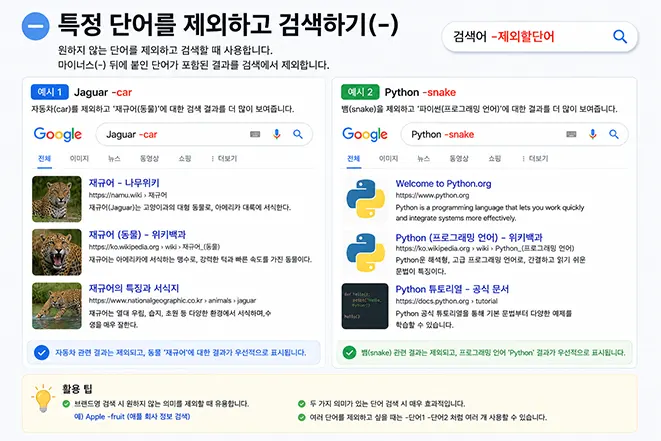This screenshot has width=661, height=441.
Task: Open the Python 튜토리얼 - 공식 문서 link
Action: [x=452, y=289]
